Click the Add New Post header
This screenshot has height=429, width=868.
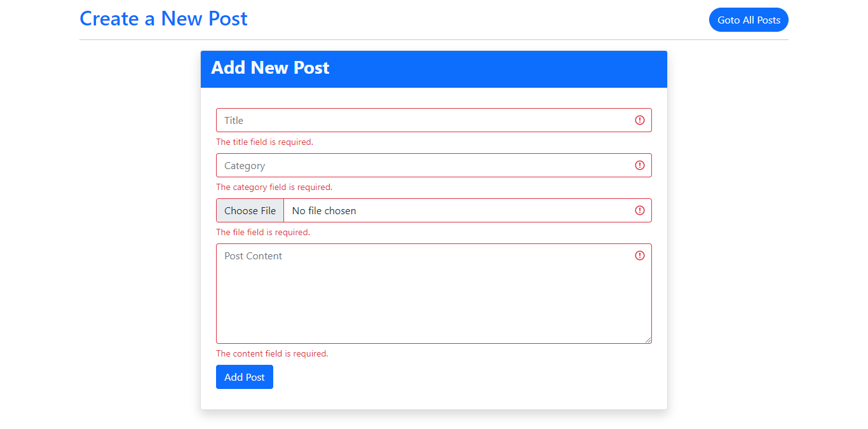270,67
